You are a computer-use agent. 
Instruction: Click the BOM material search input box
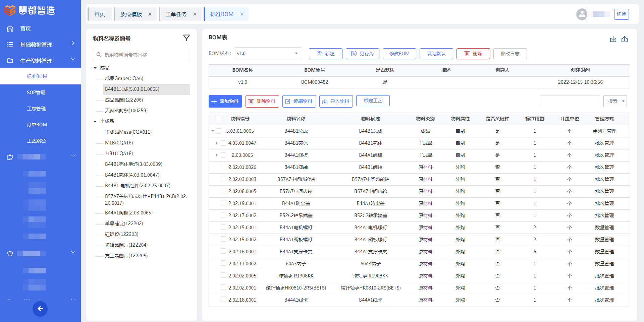pos(570,101)
